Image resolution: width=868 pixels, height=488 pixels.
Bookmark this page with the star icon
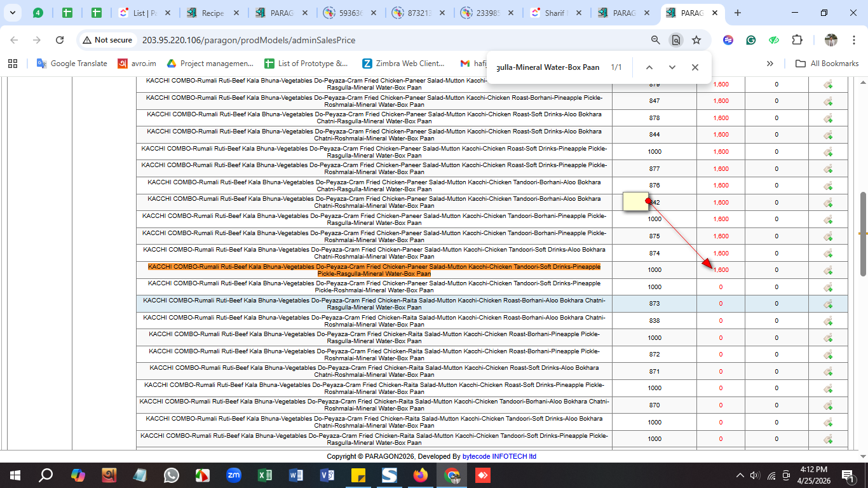coord(696,40)
